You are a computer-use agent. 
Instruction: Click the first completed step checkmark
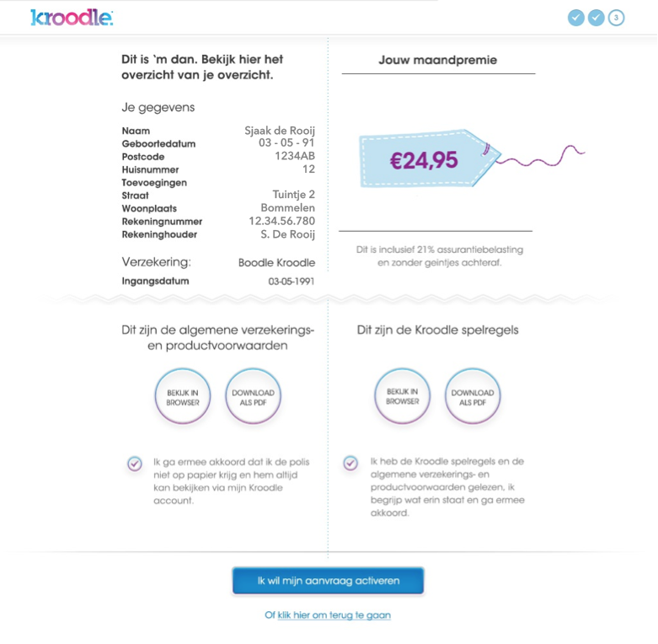click(576, 18)
